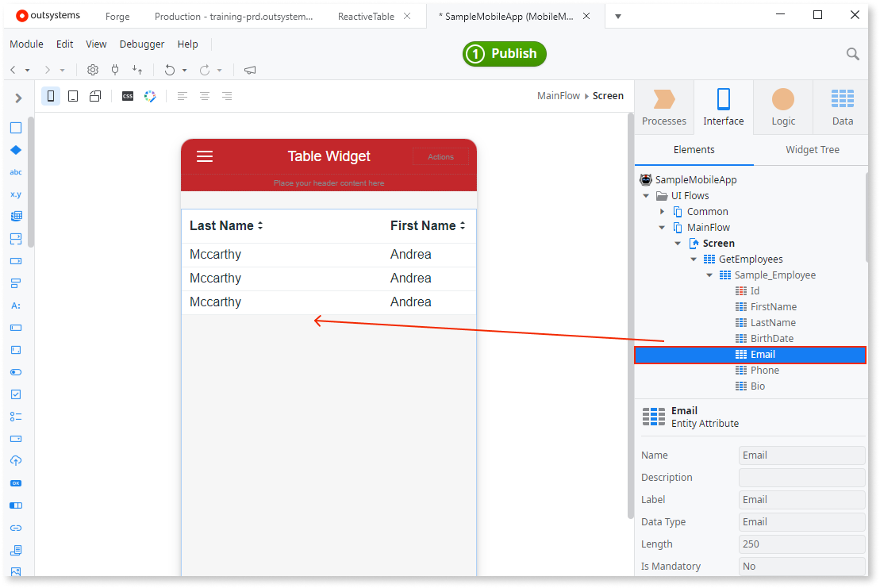The height and width of the screenshot is (588, 880).
Task: Select the Switch widget icon
Action: [16, 372]
